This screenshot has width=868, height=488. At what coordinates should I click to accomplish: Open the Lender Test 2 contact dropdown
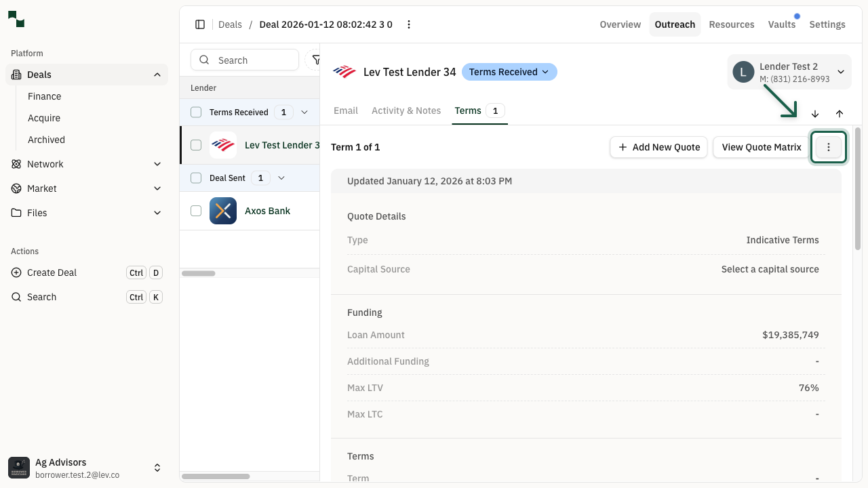click(x=841, y=72)
